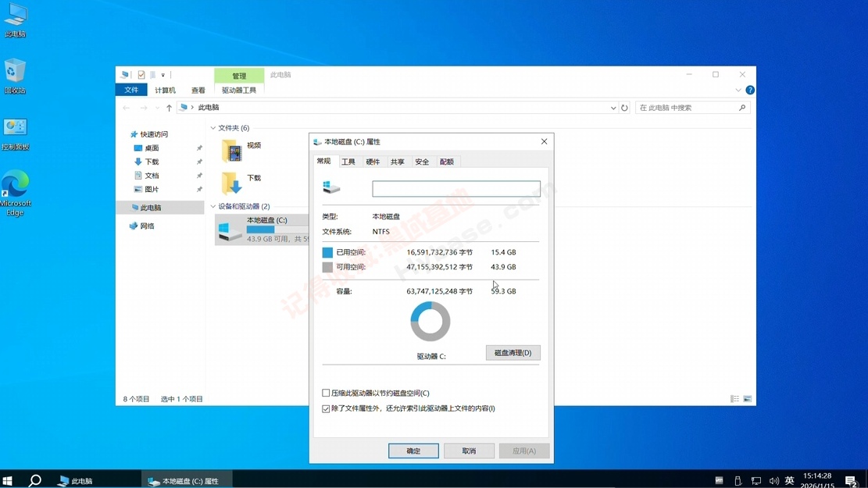
Task: Expand the ribbon chevron in Explorer
Action: (738, 90)
